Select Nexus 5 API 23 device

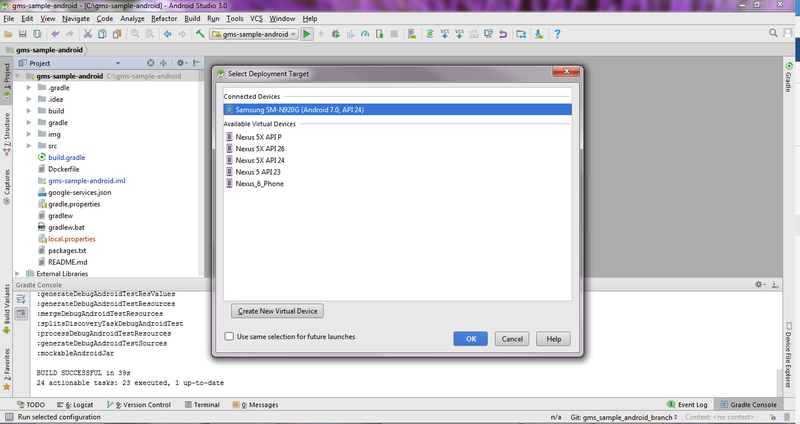(x=253, y=172)
